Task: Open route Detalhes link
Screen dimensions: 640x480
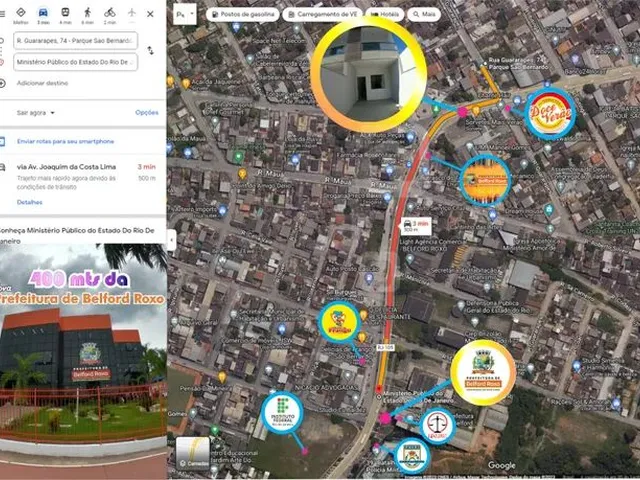Action: [x=29, y=202]
